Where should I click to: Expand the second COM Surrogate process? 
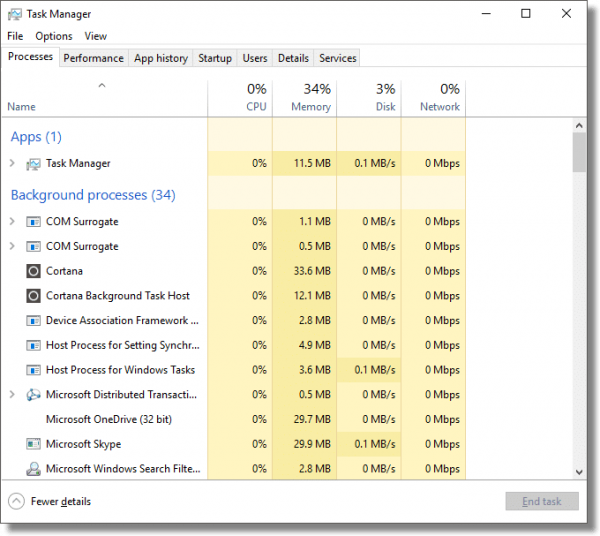coord(12,246)
